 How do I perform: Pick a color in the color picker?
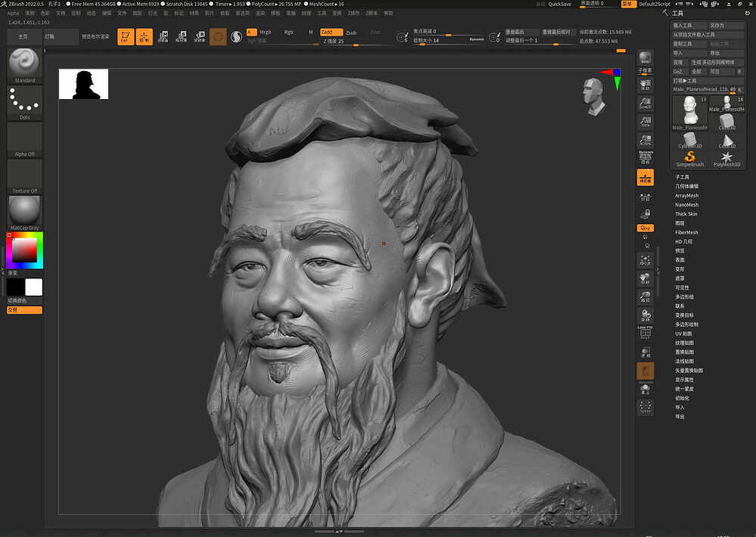point(24,250)
